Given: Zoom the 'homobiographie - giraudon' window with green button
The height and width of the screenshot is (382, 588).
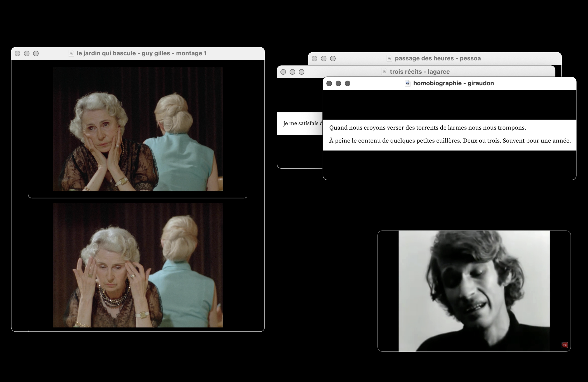Looking at the screenshot, I should pyautogui.click(x=347, y=83).
